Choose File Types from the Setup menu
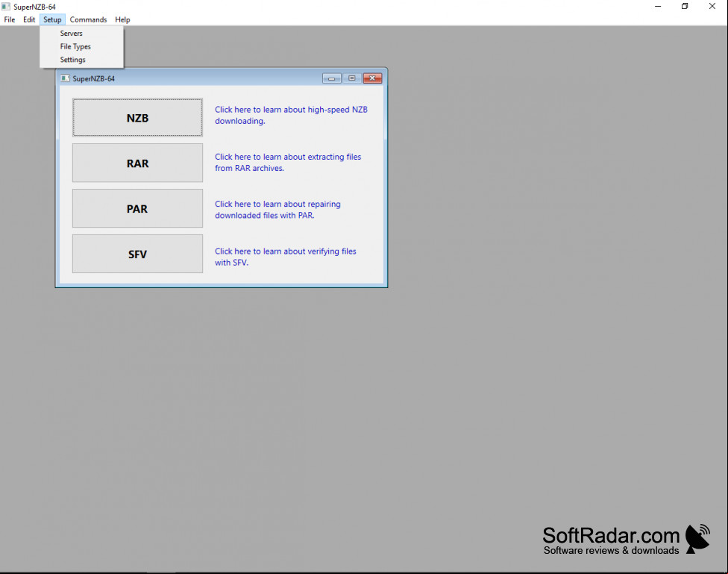The height and width of the screenshot is (574, 728). (x=82, y=46)
